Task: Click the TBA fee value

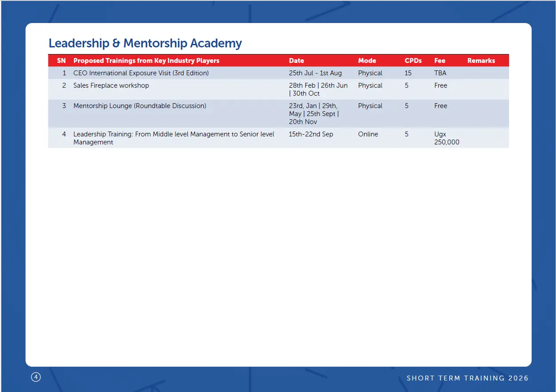Action: pos(440,73)
